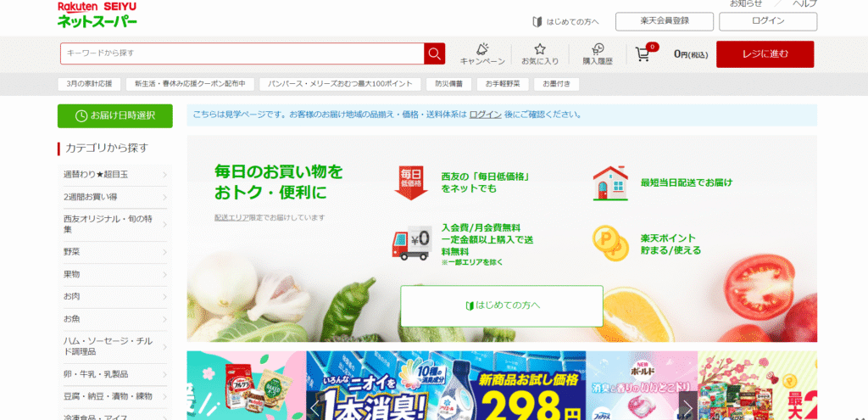The width and height of the screenshot is (868, 420).
Task: Open ヘルプ link at top
Action: (x=805, y=3)
